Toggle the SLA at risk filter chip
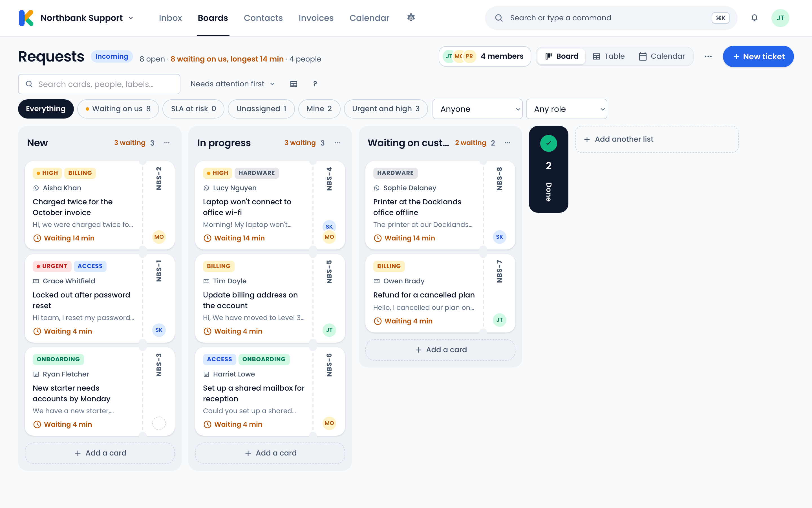812x508 pixels. pos(193,109)
